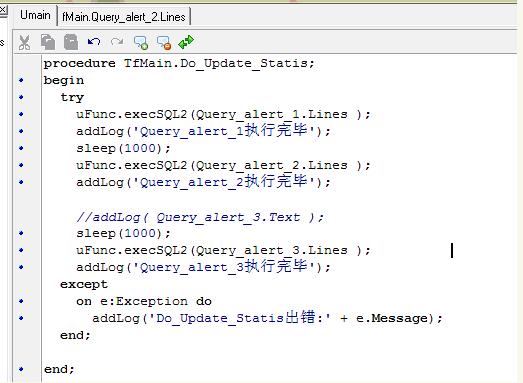Click gutter dot beside addLog Query_alert_2 line
Screen dimensions: 523x383
click(x=22, y=182)
